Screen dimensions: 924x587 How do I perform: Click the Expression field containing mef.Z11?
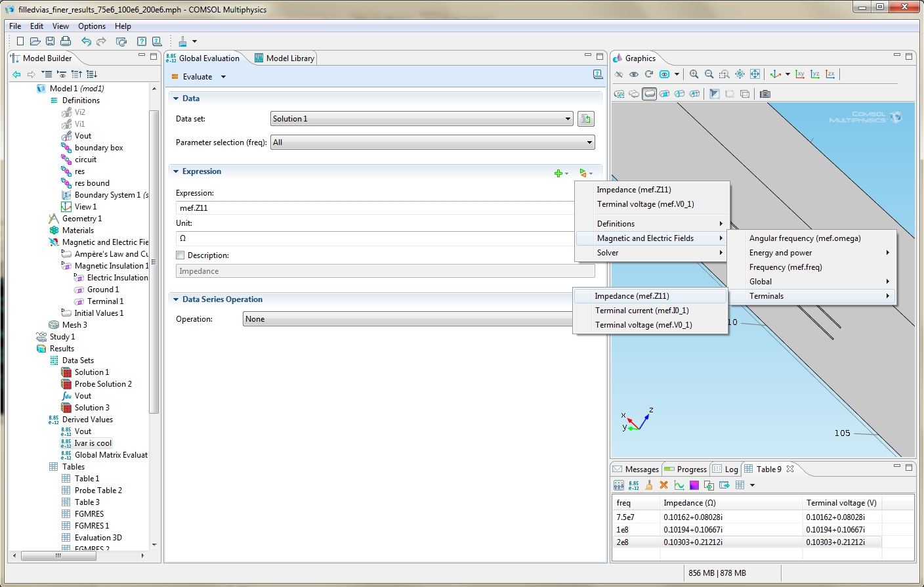pyautogui.click(x=375, y=208)
